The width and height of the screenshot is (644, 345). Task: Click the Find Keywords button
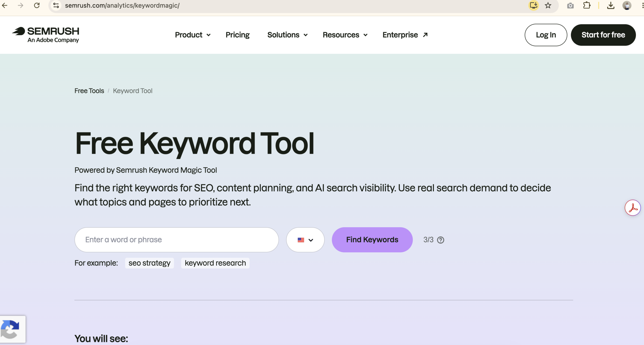(372, 240)
